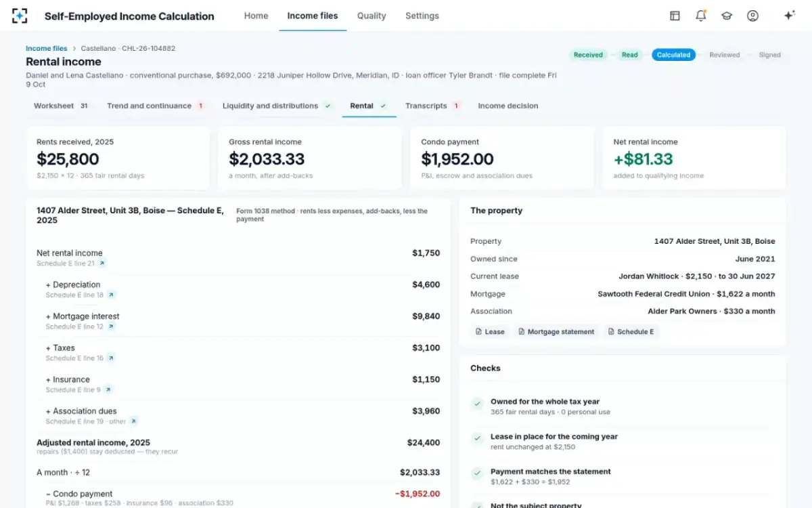The height and width of the screenshot is (508, 812).
Task: Open Schedule E line 19 source link
Action: (133, 421)
